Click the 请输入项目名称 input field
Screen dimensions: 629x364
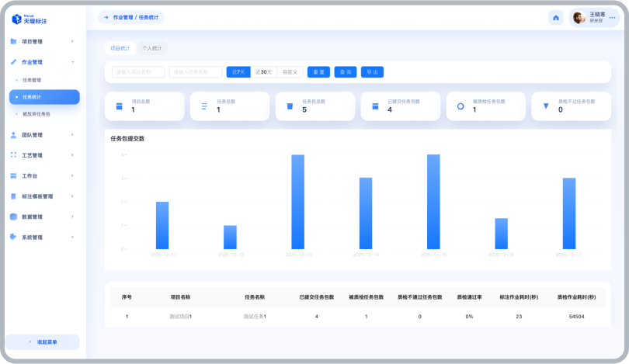pyautogui.click(x=138, y=72)
